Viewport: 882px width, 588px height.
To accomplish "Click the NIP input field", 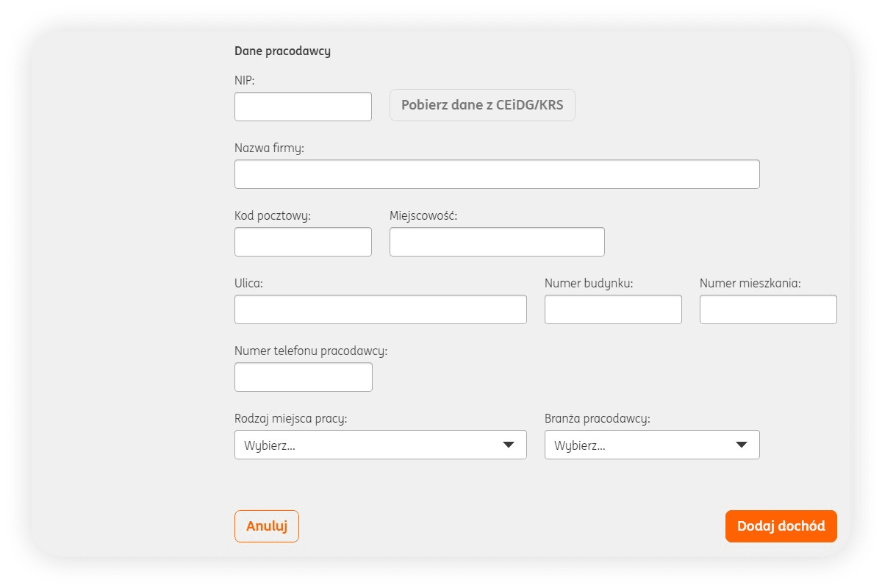I will coord(303,107).
